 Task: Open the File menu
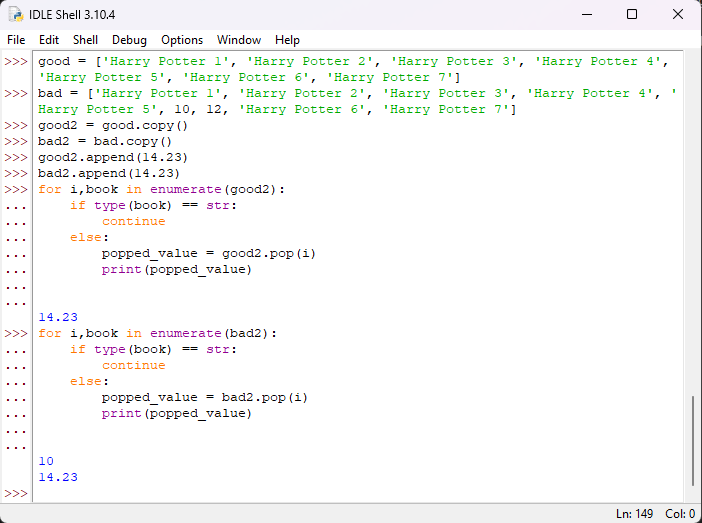[16, 40]
